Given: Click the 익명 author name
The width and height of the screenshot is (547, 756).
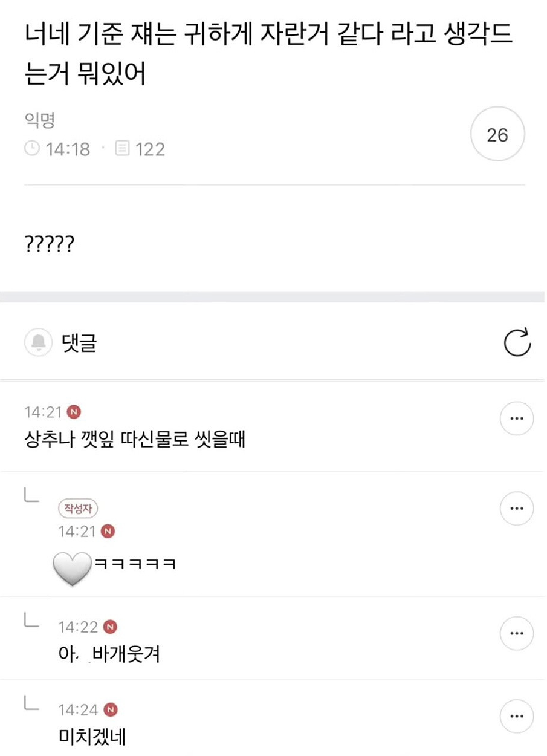Looking at the screenshot, I should (x=39, y=120).
